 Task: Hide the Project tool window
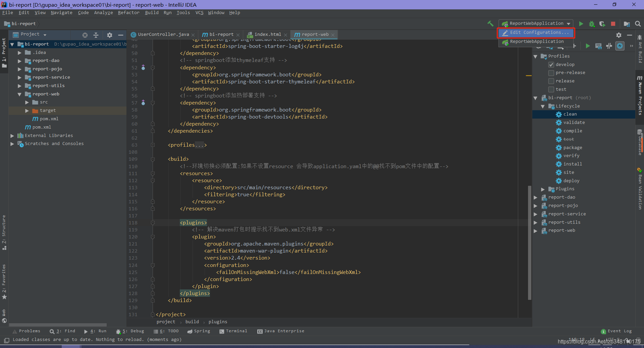pyautogui.click(x=120, y=35)
